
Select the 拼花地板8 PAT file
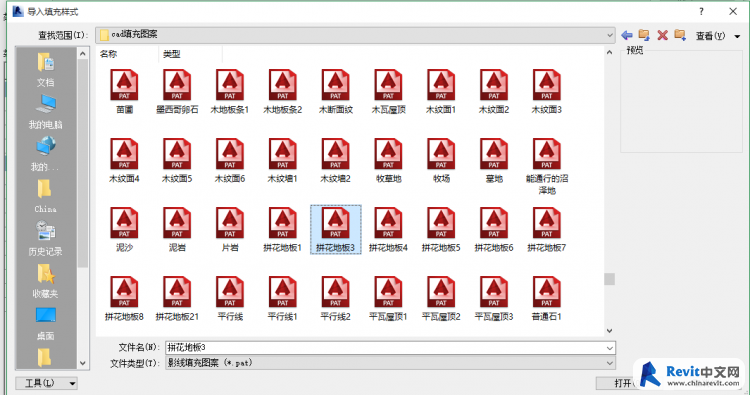click(124, 298)
